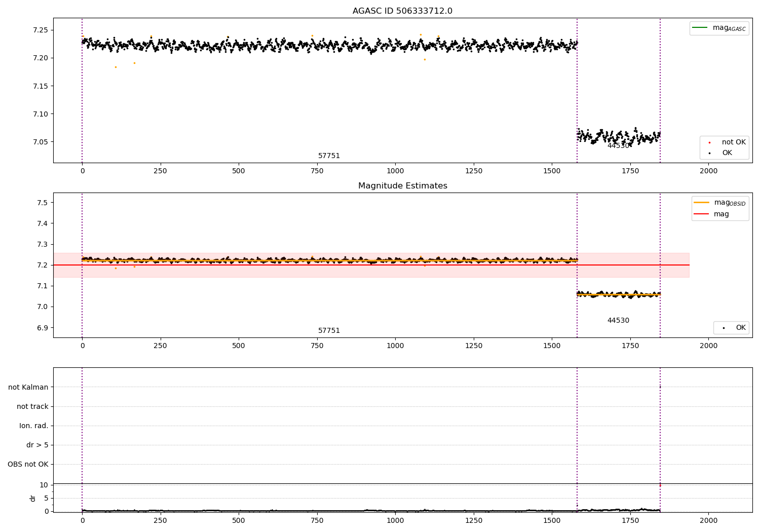This screenshot has width=760, height=532.
Task: Click the 1500 x-tick under the middle panel
Action: click(x=552, y=346)
